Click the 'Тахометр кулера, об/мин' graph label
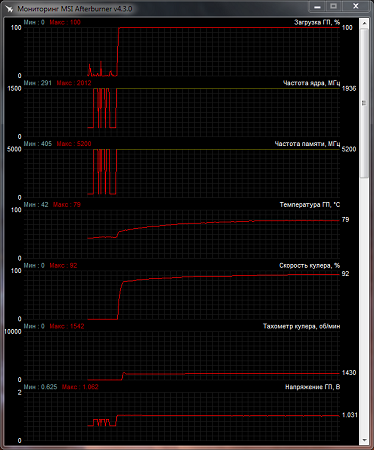This screenshot has height=450, width=374. tap(301, 326)
